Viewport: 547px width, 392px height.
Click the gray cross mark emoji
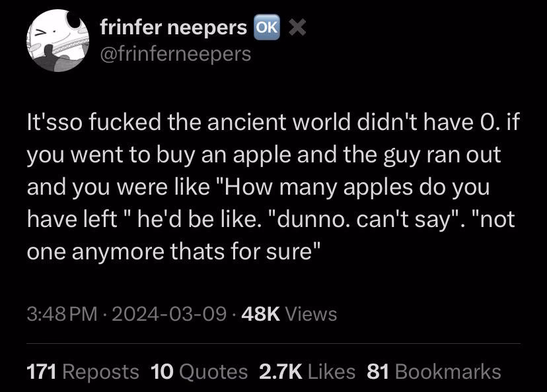297,28
